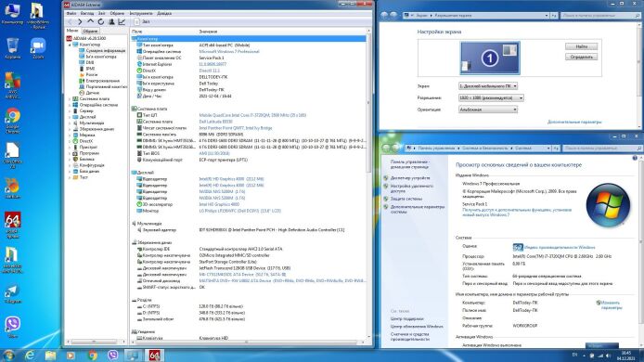Open Настройка удаленного доступа link
Image resolution: width=644 pixels, height=362 pixels.
pyautogui.click(x=411, y=188)
